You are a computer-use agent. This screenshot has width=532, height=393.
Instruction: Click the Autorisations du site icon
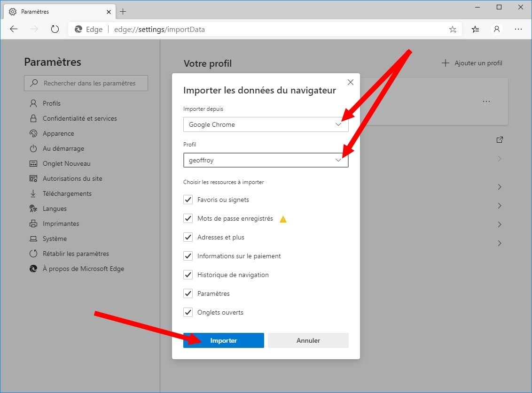click(x=33, y=178)
